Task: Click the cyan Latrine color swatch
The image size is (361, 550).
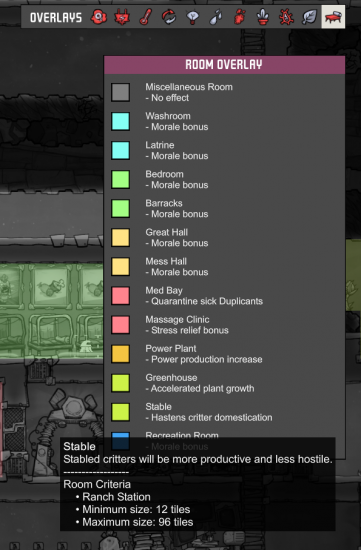Action: tap(120, 150)
